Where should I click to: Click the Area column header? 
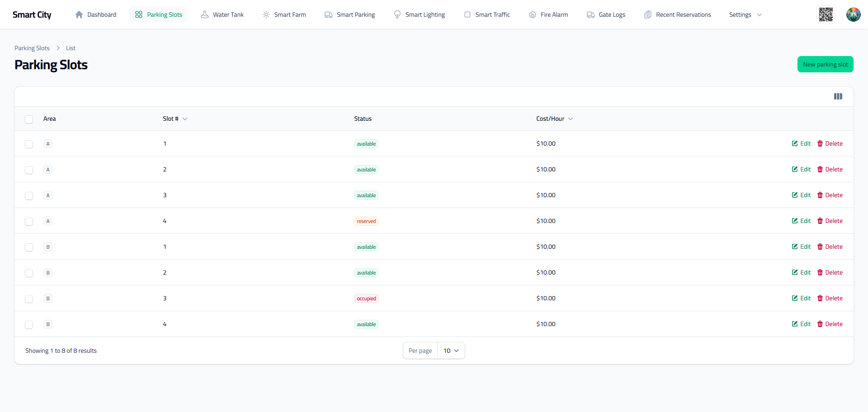tap(50, 118)
